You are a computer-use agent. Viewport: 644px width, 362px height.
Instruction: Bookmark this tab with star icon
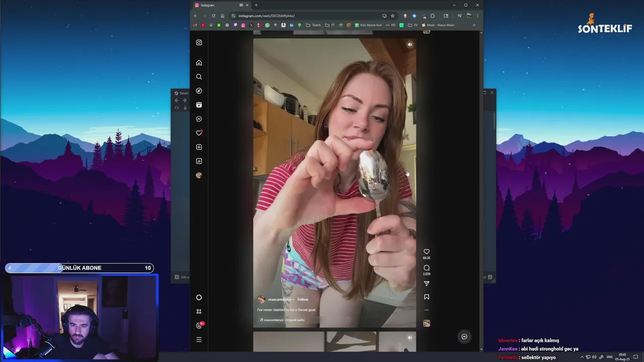point(392,16)
